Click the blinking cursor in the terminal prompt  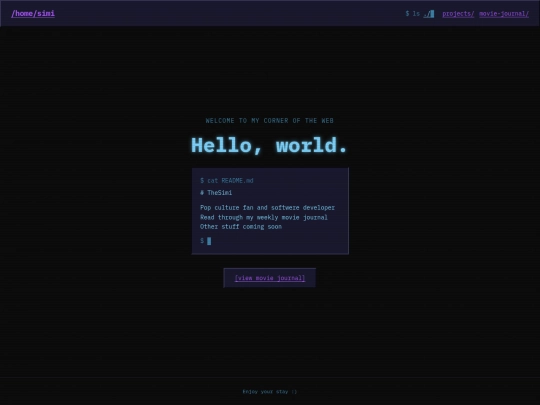click(209, 241)
